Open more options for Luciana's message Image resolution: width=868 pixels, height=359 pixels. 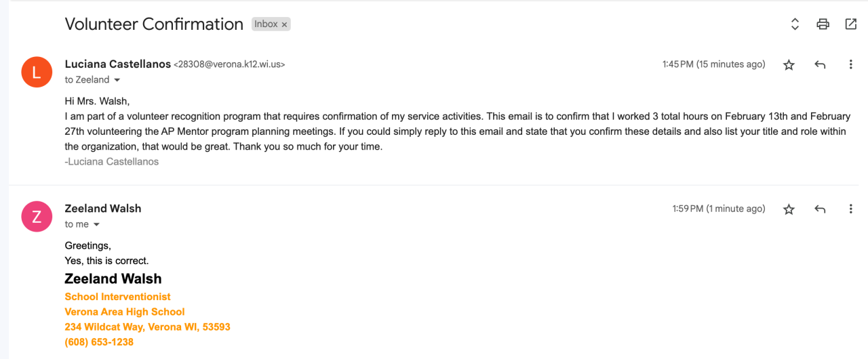[850, 65]
